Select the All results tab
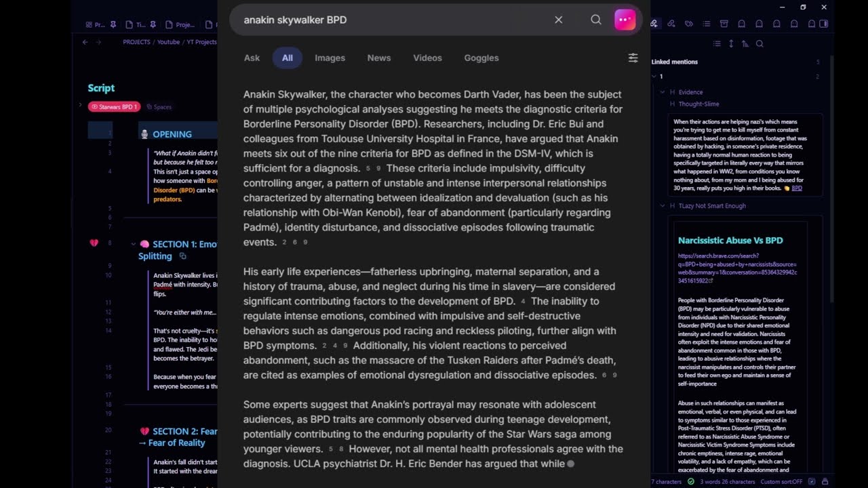 click(x=288, y=58)
